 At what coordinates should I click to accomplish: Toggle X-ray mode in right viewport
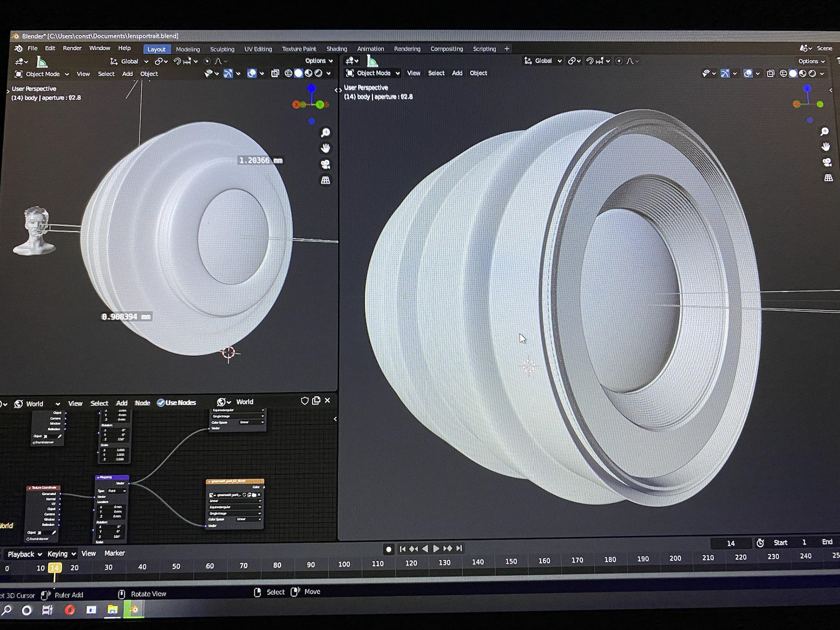coord(770,73)
